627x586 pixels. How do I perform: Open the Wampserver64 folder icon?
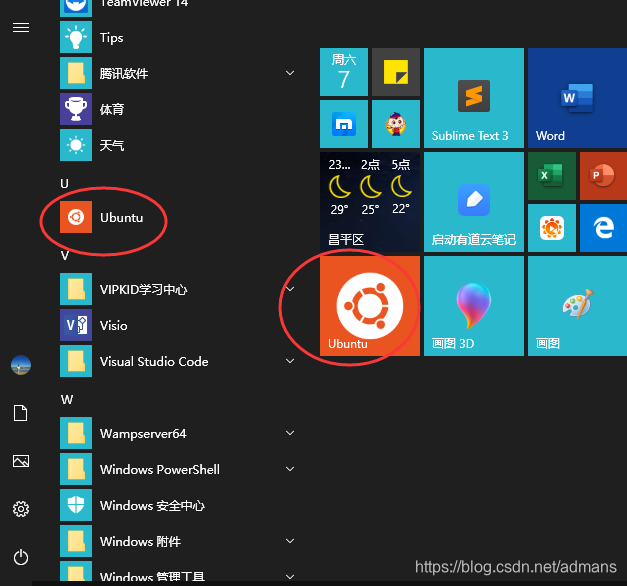[x=76, y=433]
